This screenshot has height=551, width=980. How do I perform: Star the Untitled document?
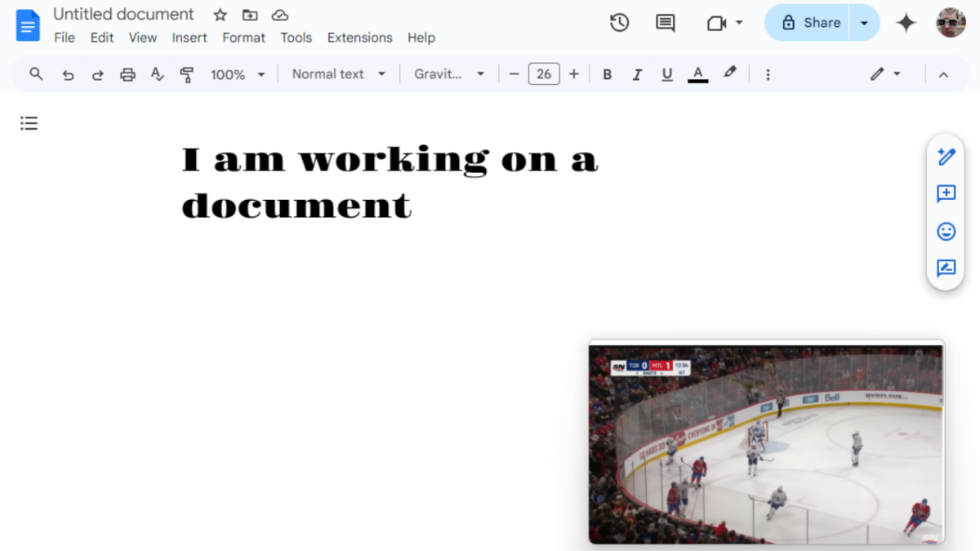point(220,15)
